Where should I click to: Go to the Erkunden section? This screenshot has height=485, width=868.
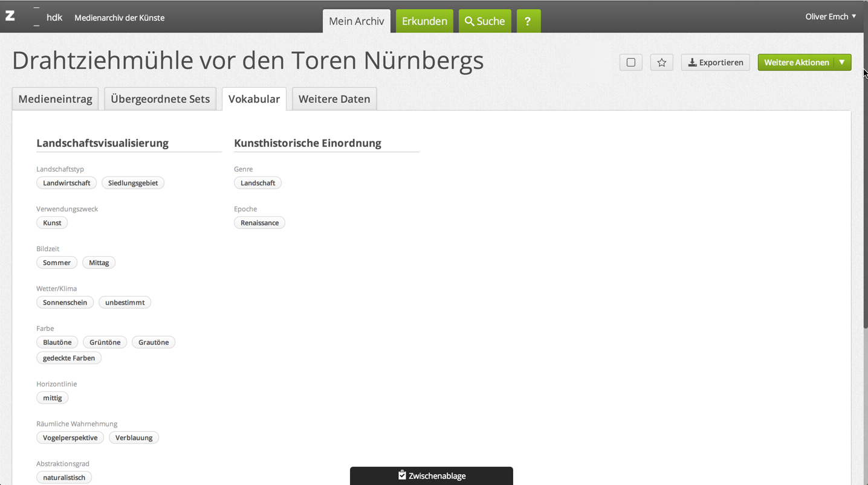pos(424,21)
